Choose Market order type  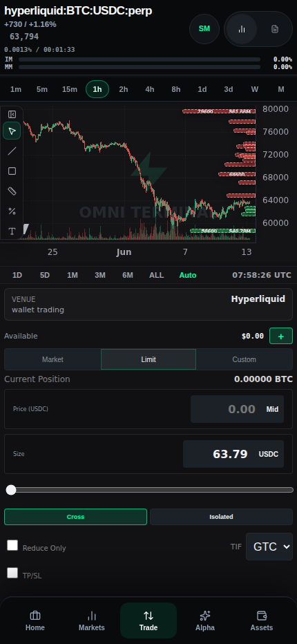click(52, 359)
